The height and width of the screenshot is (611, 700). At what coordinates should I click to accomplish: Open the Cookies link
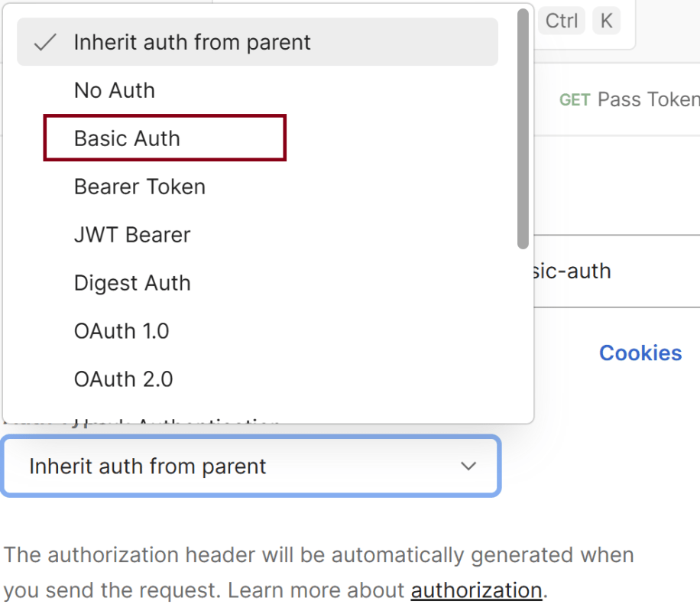tap(640, 353)
